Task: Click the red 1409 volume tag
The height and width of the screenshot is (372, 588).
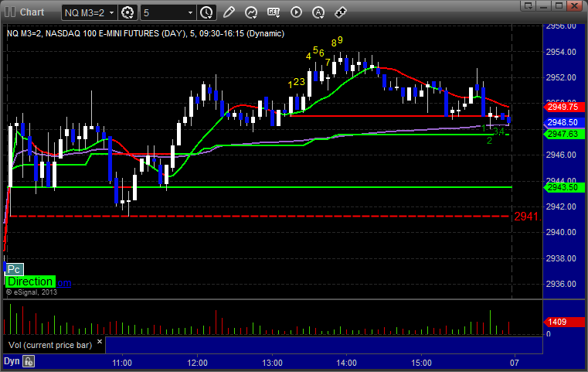Action: 563,322
